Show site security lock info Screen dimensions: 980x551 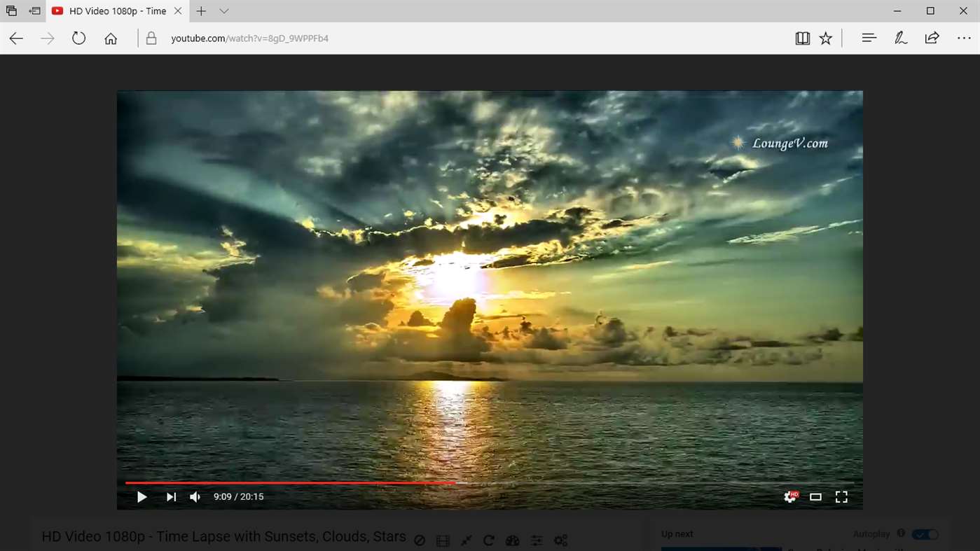coord(151,39)
